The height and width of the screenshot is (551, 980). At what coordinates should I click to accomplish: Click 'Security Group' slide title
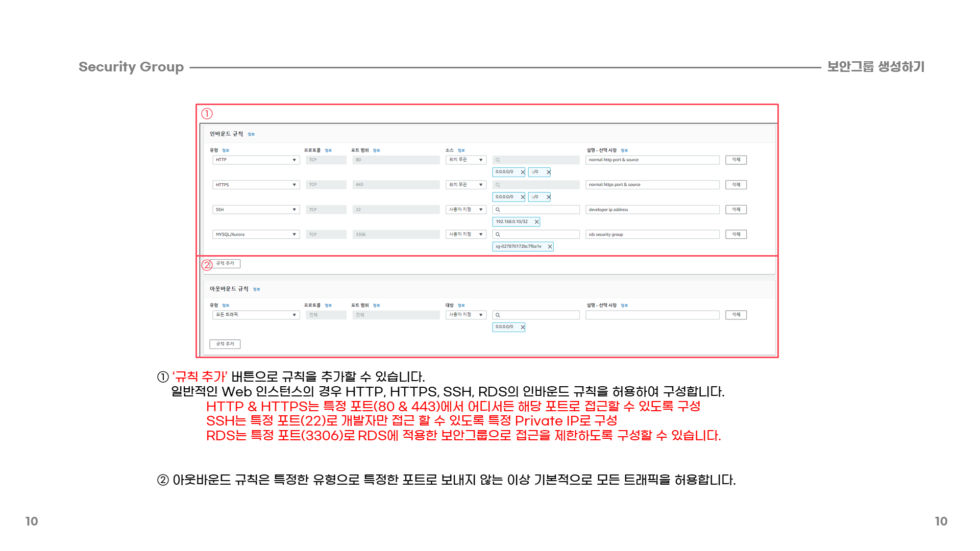[131, 67]
